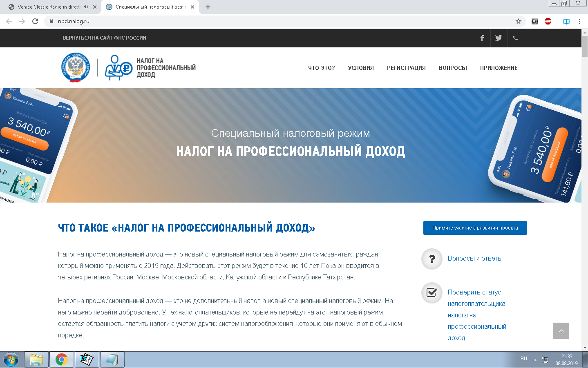The width and height of the screenshot is (588, 368).
Task: Click the question mark circle icon
Action: click(x=432, y=259)
